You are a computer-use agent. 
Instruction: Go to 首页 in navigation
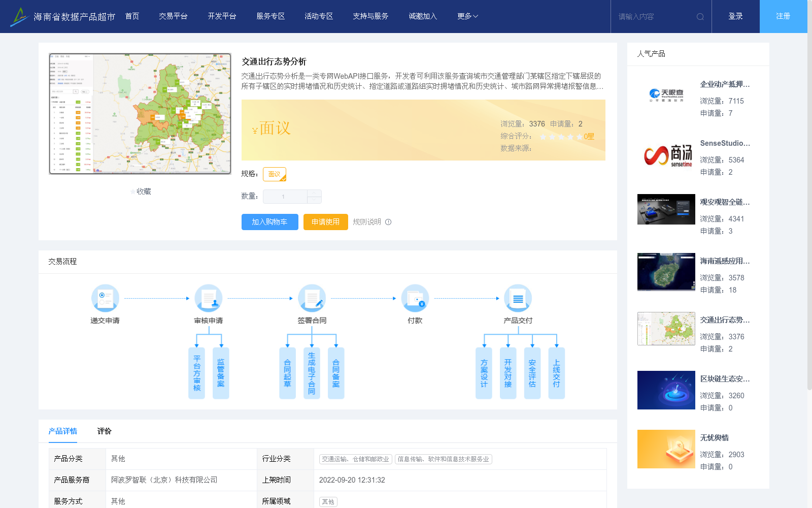tap(132, 16)
